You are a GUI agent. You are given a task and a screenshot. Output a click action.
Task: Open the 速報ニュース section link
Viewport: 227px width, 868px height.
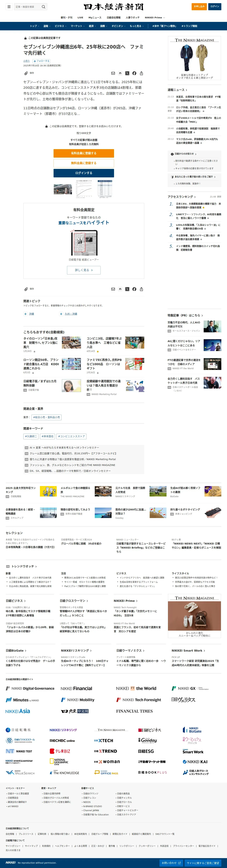[x=177, y=90]
